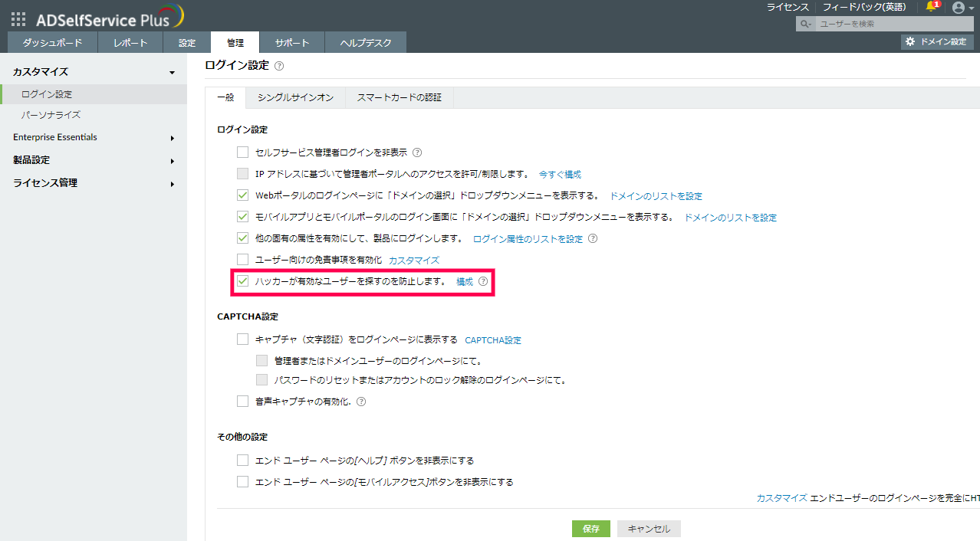
Task: Select the 一般 sub-tab
Action: pyautogui.click(x=225, y=97)
